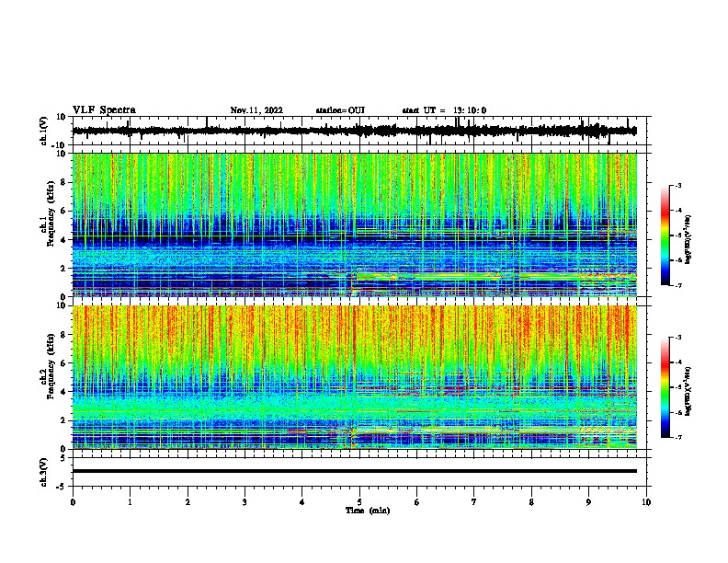Select the "Time (min)" axis label
The height and width of the screenshot is (563, 728).
[x=368, y=511]
